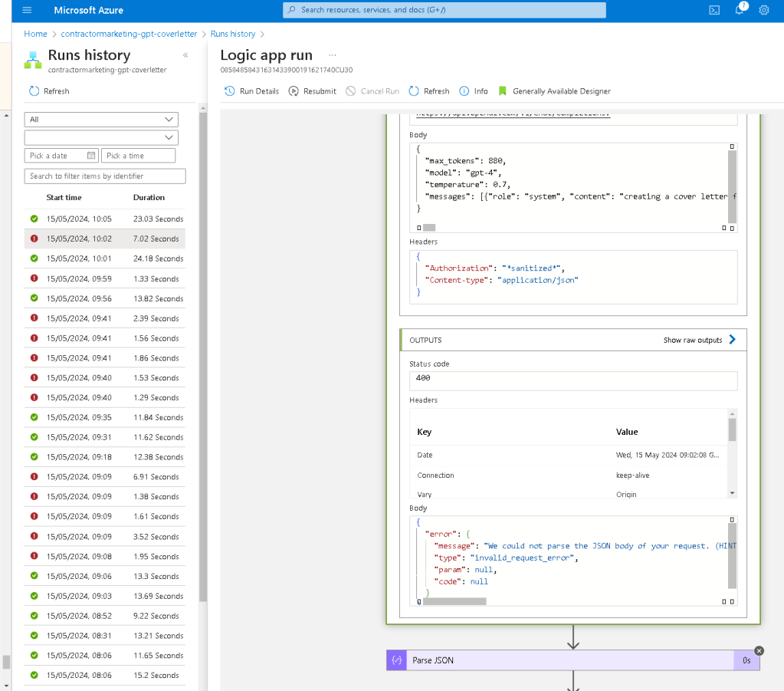The image size is (784, 691).
Task: Open the run Info panel
Action: pyautogui.click(x=474, y=91)
